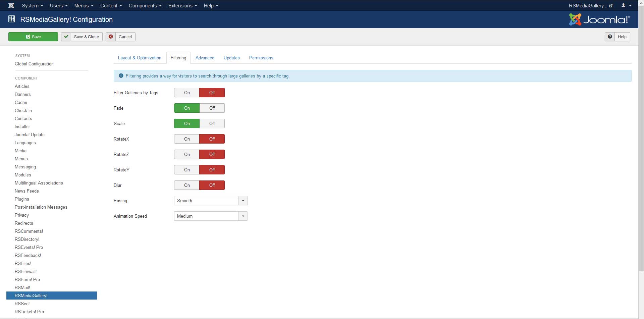The image size is (644, 319).
Task: Click Save & Close button
Action: 82,37
